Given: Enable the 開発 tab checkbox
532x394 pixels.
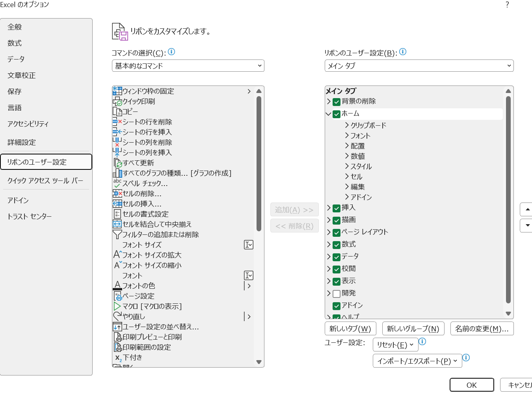Looking at the screenshot, I should pos(337,294).
